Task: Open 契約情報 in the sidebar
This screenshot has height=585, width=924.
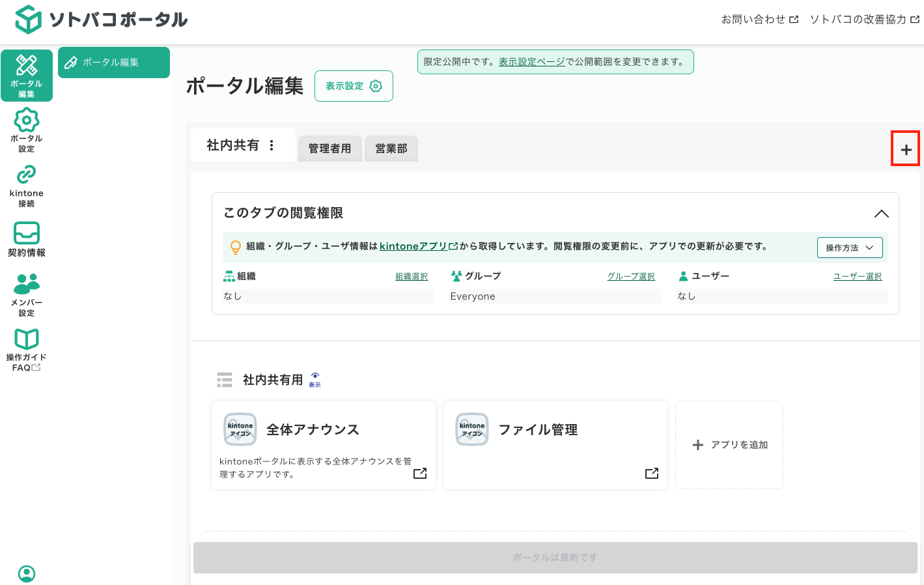Action: 26,237
